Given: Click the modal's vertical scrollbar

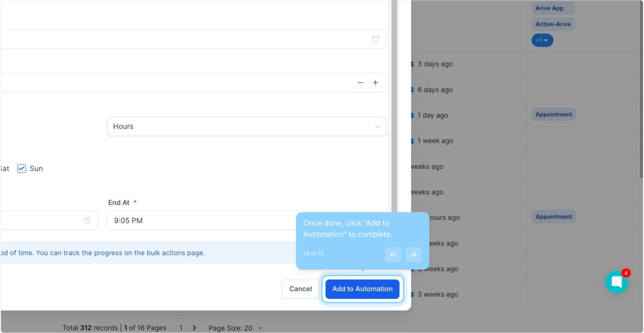Looking at the screenshot, I should 394,123.
